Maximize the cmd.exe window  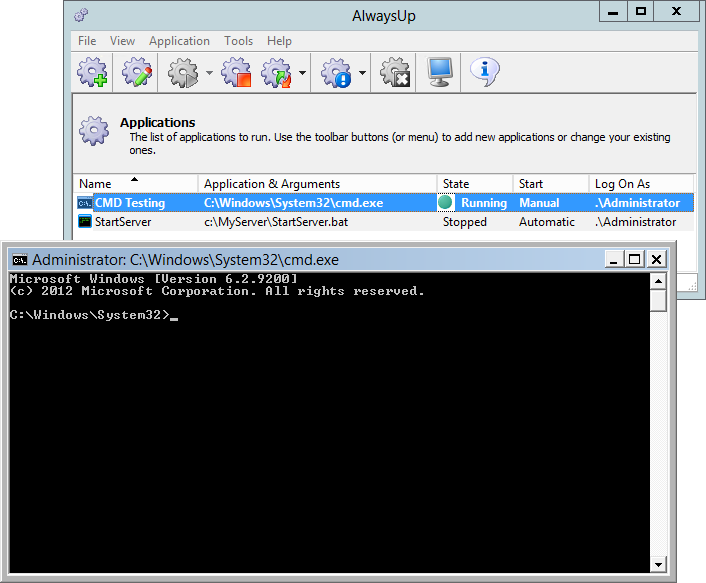(x=634, y=259)
